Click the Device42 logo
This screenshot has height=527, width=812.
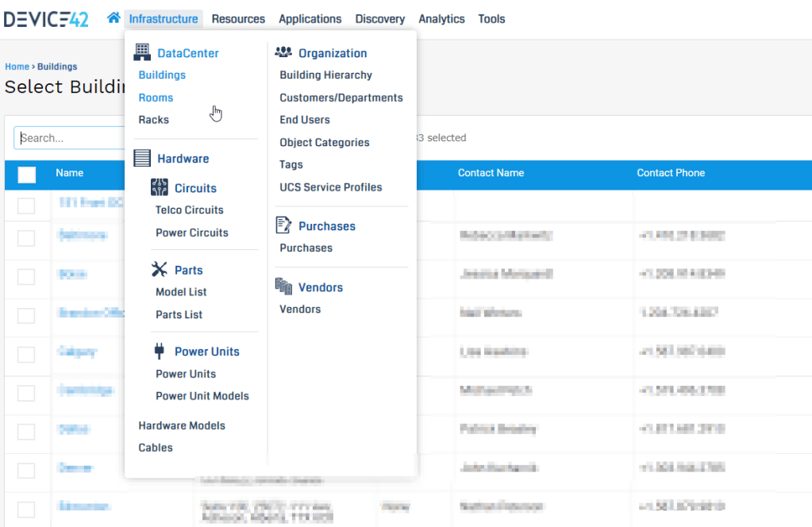tap(46, 19)
